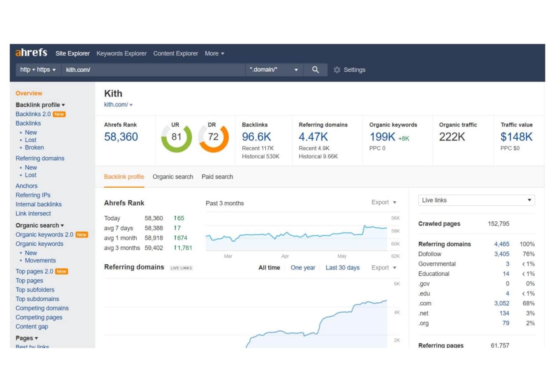Expand the More menu in top navigation
Viewport: 555px width, 392px height.
[215, 53]
